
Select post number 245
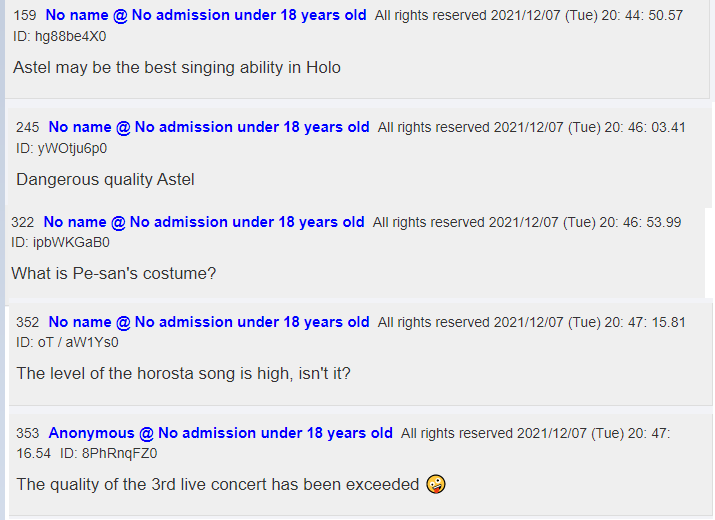click(x=28, y=127)
